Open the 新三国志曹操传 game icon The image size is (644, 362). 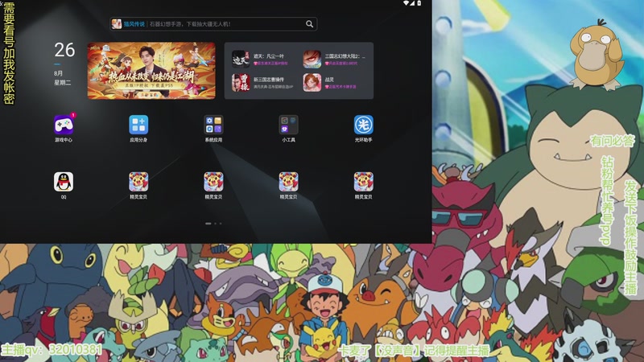[x=241, y=83]
